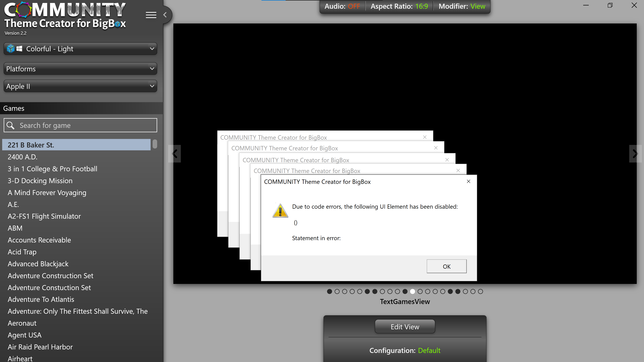Restore down the application window
Screen dimensions: 644x362
coord(610,5)
